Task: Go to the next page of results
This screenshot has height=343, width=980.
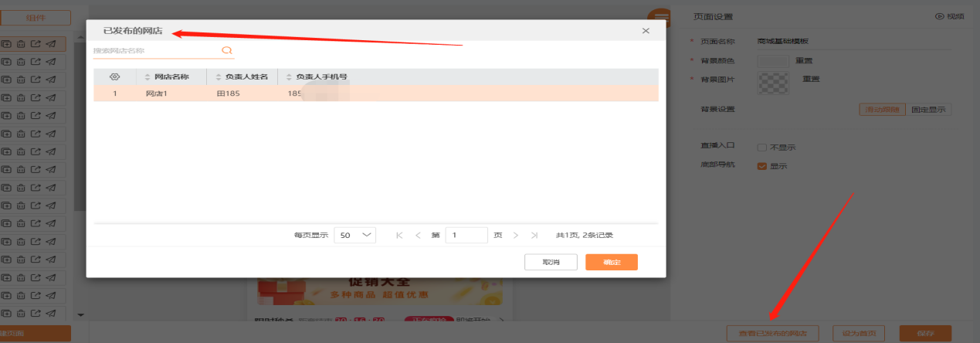Action: (x=515, y=235)
